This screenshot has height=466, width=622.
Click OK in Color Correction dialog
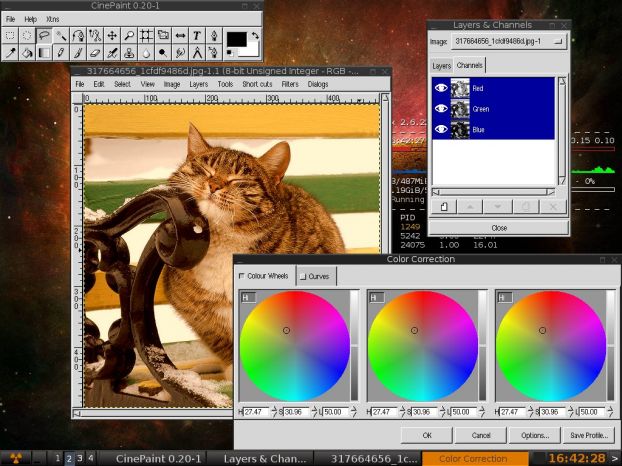point(427,435)
